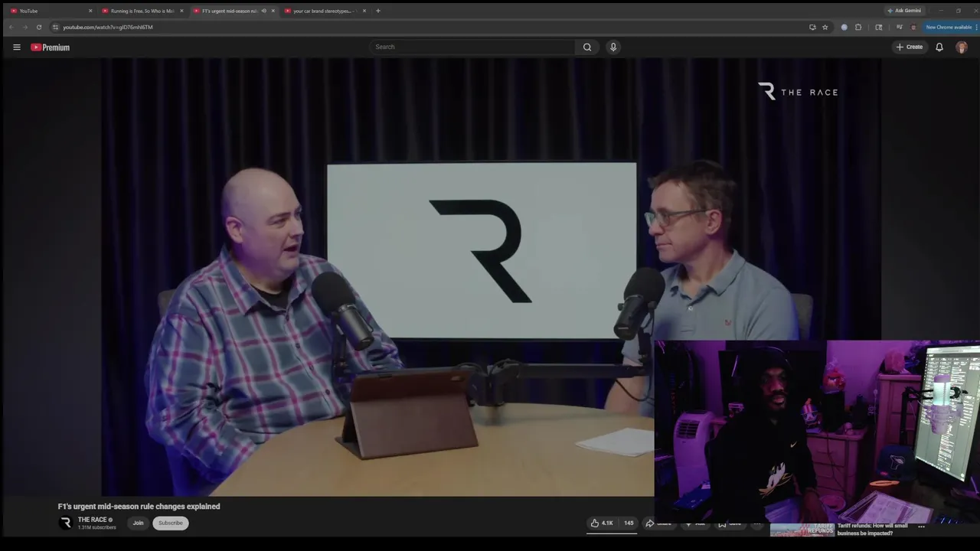
Task: Click the Ask Gemini button
Action: coord(904,11)
